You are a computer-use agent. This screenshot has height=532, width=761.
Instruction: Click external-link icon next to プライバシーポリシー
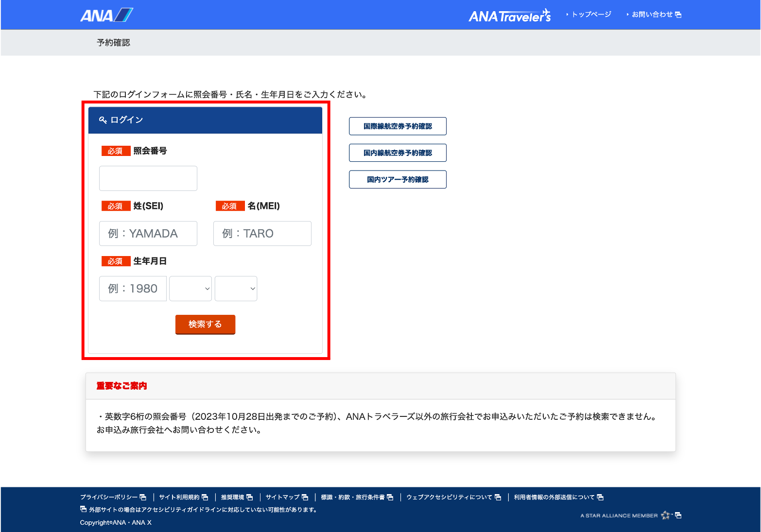coord(143,497)
